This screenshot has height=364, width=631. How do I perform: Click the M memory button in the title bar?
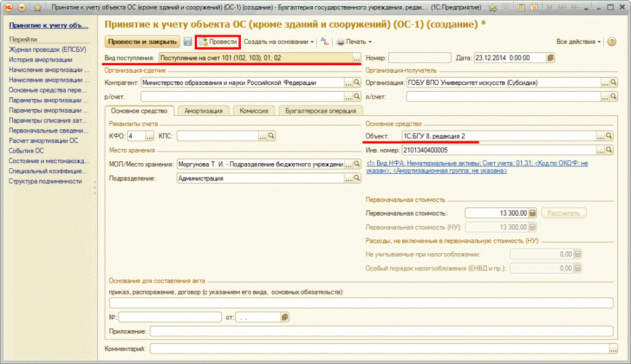click(x=550, y=7)
